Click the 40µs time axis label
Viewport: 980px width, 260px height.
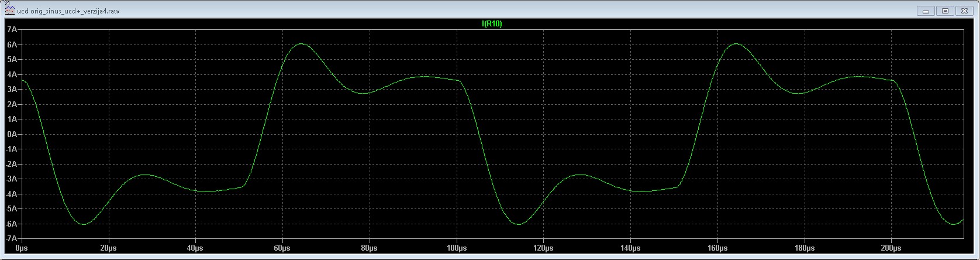195,248
